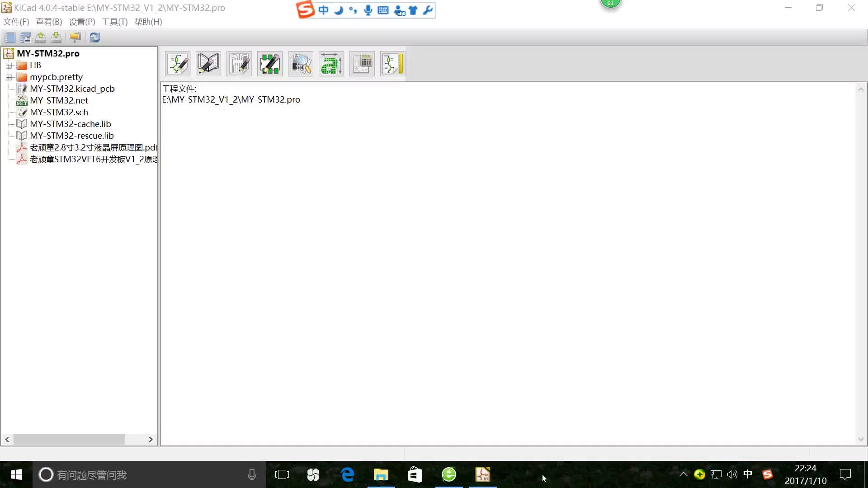Open clock showing 22:24

[x=805, y=474]
